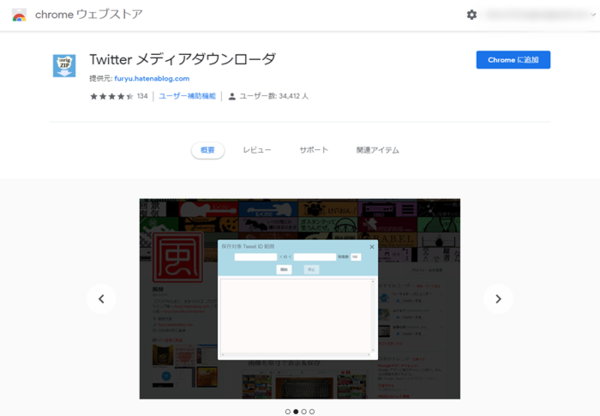
Task: Expand the account dropdown arrow at top right
Action: [593, 15]
